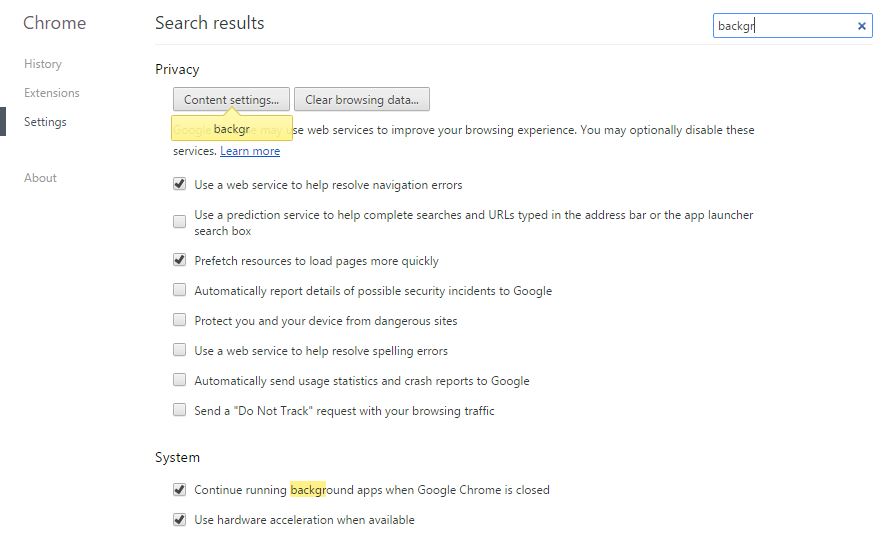887x549 pixels.
Task: Open History in the sidebar
Action: click(x=43, y=64)
